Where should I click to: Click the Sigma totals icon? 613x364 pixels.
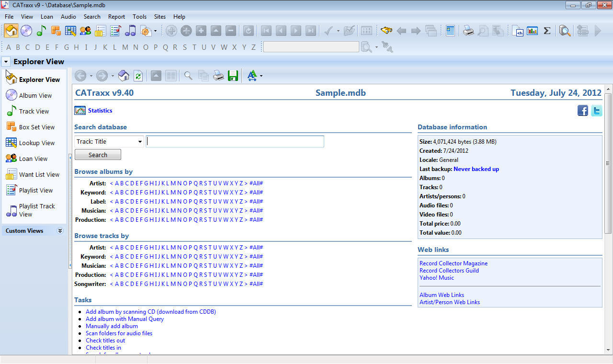coord(547,31)
